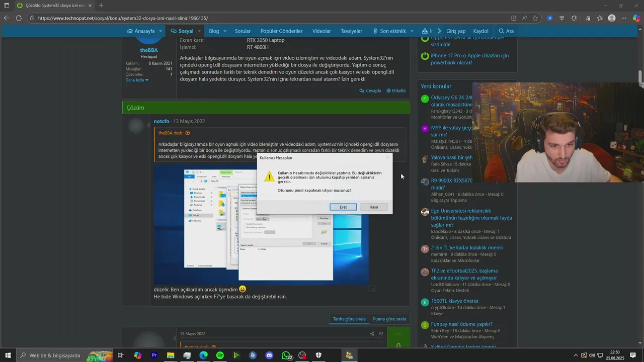Image resolution: width=644 pixels, height=362 pixels.
Task: Open theBBA user profile link
Action: point(149,50)
